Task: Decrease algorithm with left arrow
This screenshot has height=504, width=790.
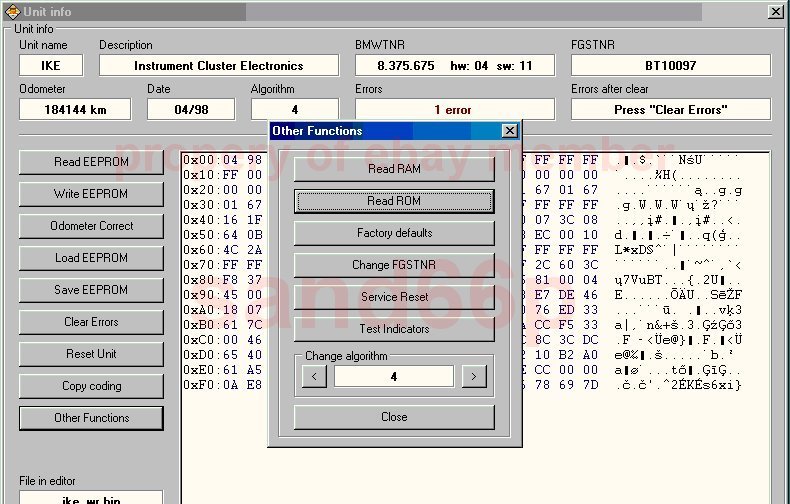Action: (314, 376)
